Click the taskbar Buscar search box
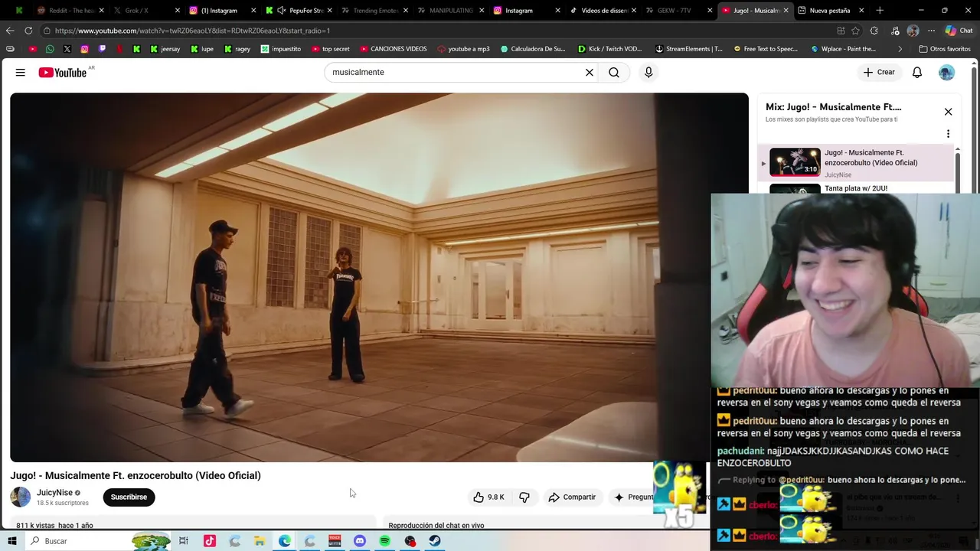Viewport: 980px width, 551px height. (100, 541)
